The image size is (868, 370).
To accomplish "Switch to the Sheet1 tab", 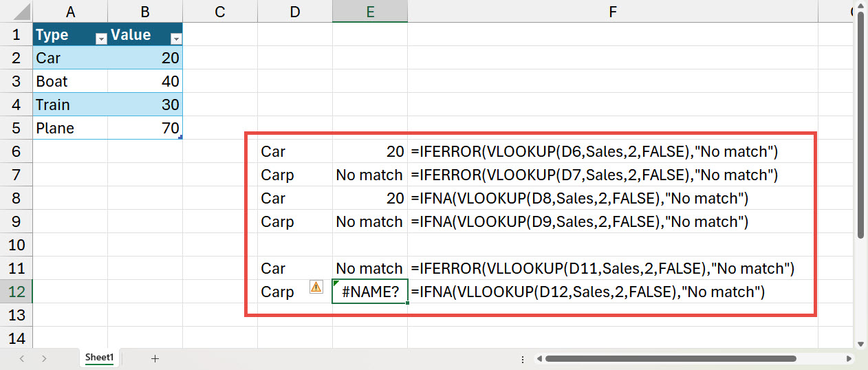I will click(99, 358).
